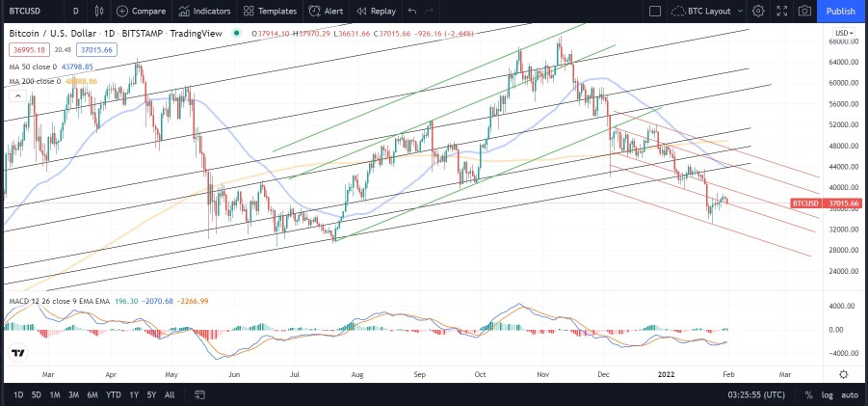Screen dimensions: 868x406
Task: Toggle auto scale mode
Action: 849,395
